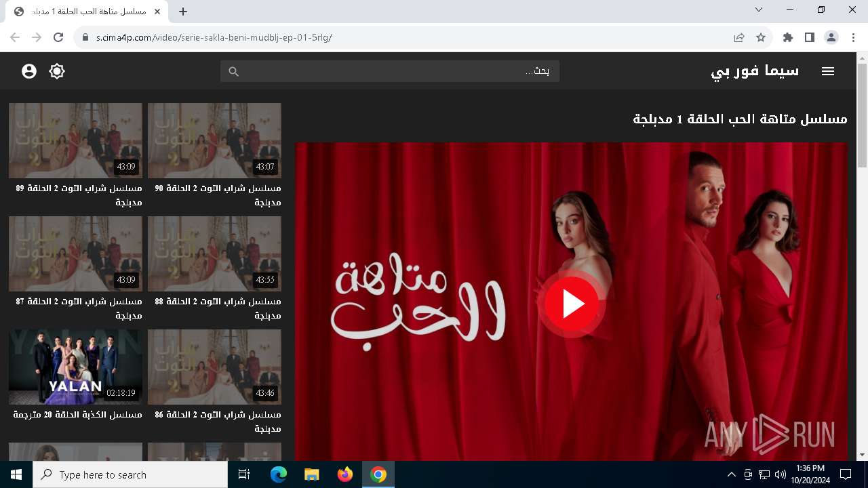This screenshot has width=868, height=488.
Task: Open thumbnail for شراب التوت 2 الحلقة 87
Action: click(x=75, y=253)
